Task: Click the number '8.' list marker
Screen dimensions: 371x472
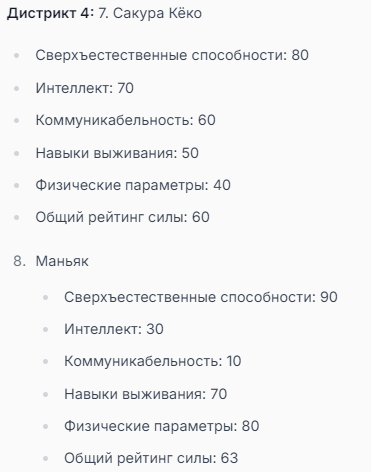Action: [19, 261]
